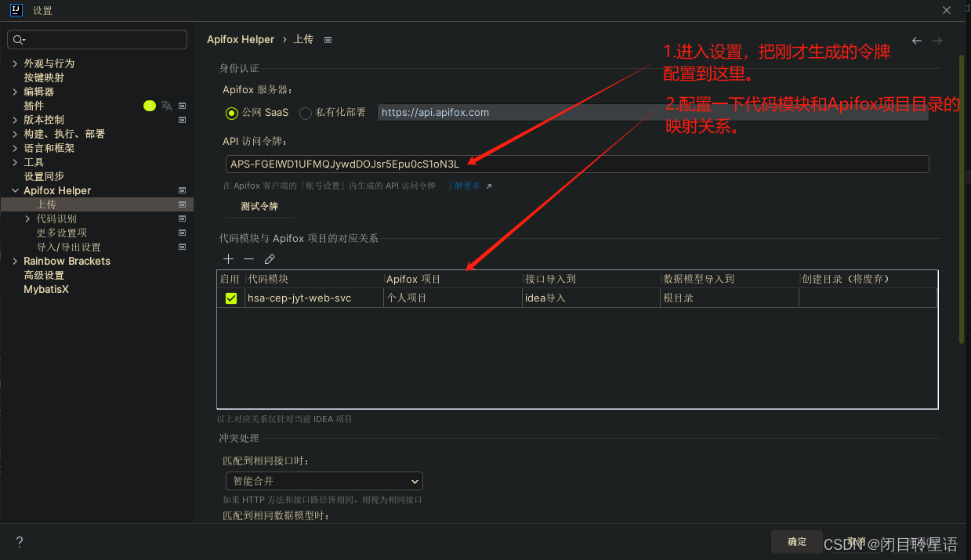The width and height of the screenshot is (971, 560).
Task: Click the plugin language translate icon
Action: (166, 106)
